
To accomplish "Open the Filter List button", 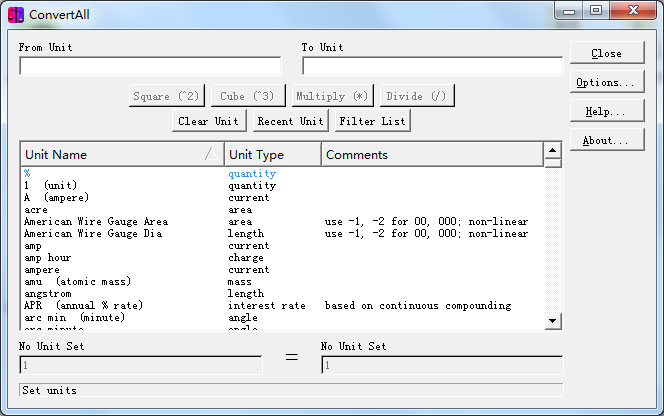I will point(372,121).
